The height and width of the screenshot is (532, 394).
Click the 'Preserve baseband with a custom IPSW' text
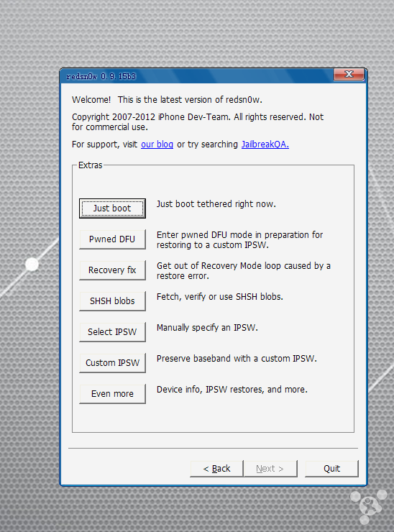pos(237,359)
